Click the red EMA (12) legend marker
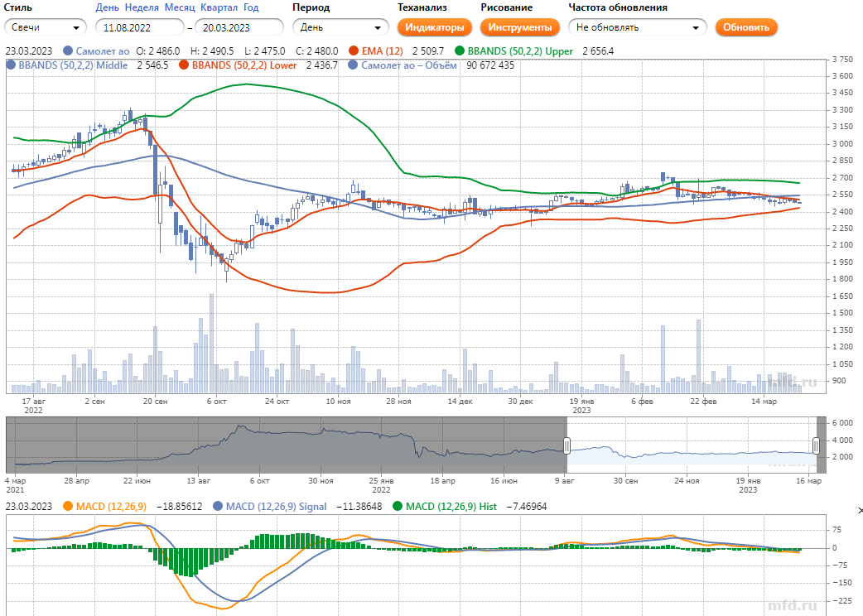The width and height of the screenshot is (863, 616). point(354,51)
